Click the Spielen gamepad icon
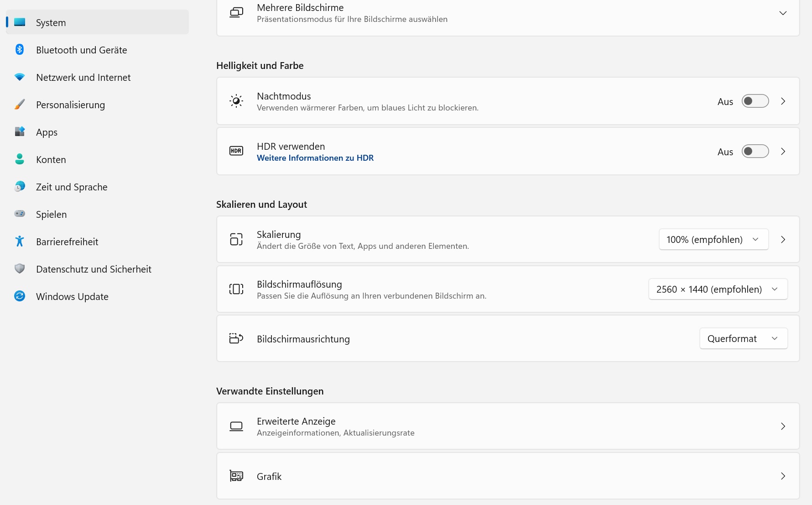Screen dimensions: 812x505 (x=20, y=214)
